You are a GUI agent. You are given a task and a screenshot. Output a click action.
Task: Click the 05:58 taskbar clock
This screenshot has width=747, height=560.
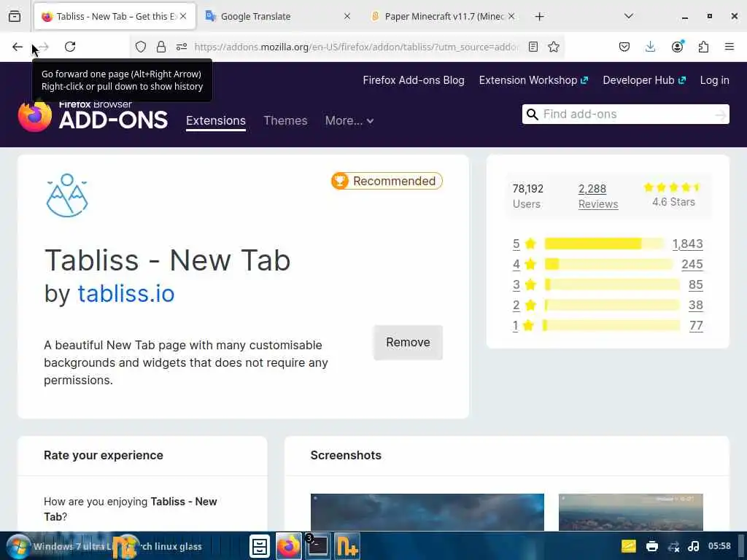[x=719, y=546]
